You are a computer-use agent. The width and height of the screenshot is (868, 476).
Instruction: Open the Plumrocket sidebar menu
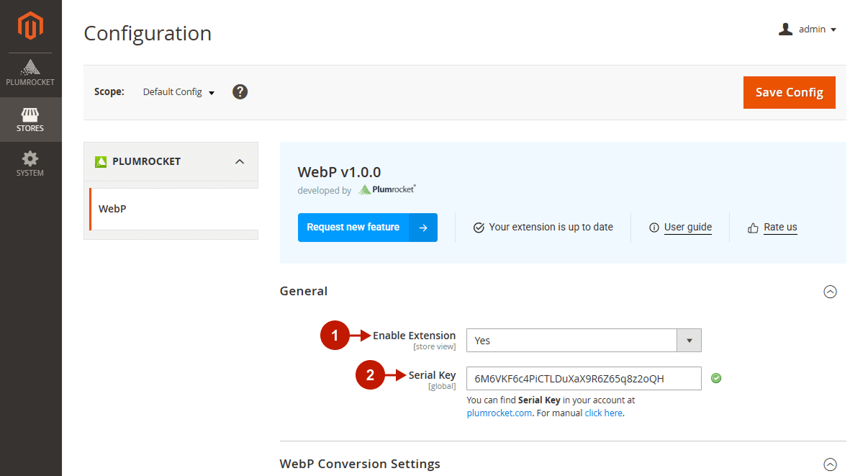click(x=30, y=73)
